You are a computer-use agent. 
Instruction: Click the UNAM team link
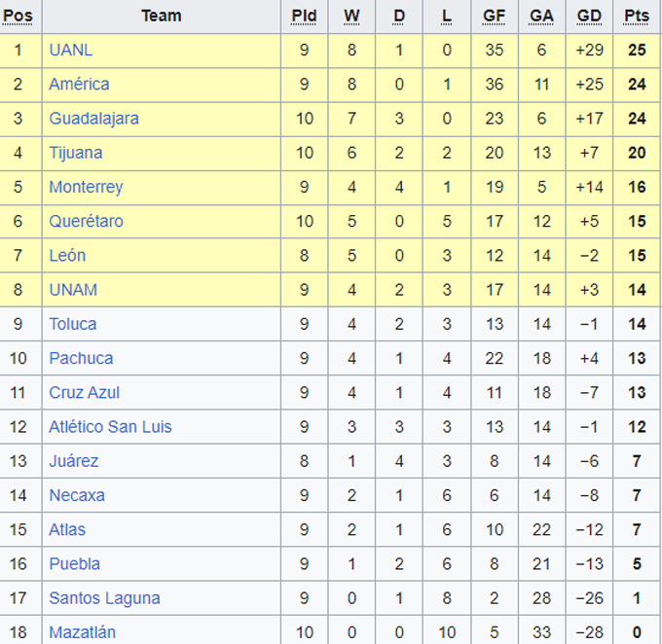point(73,289)
